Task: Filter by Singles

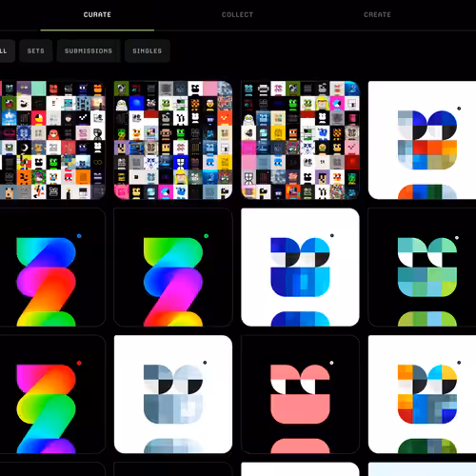Action: (x=148, y=50)
